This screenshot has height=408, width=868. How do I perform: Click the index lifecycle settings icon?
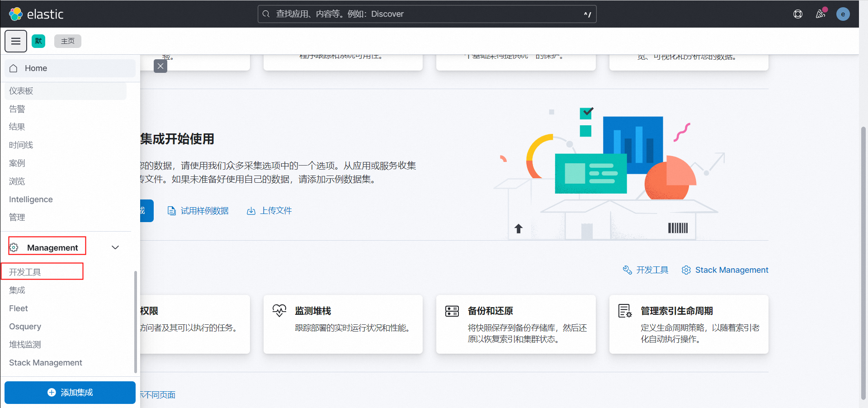(x=625, y=311)
